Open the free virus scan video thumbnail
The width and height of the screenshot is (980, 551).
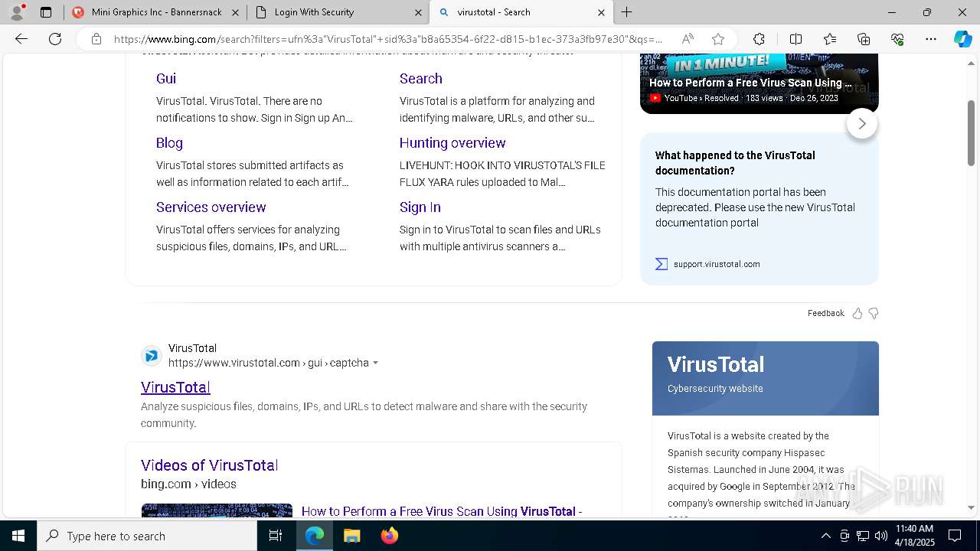(x=217, y=510)
